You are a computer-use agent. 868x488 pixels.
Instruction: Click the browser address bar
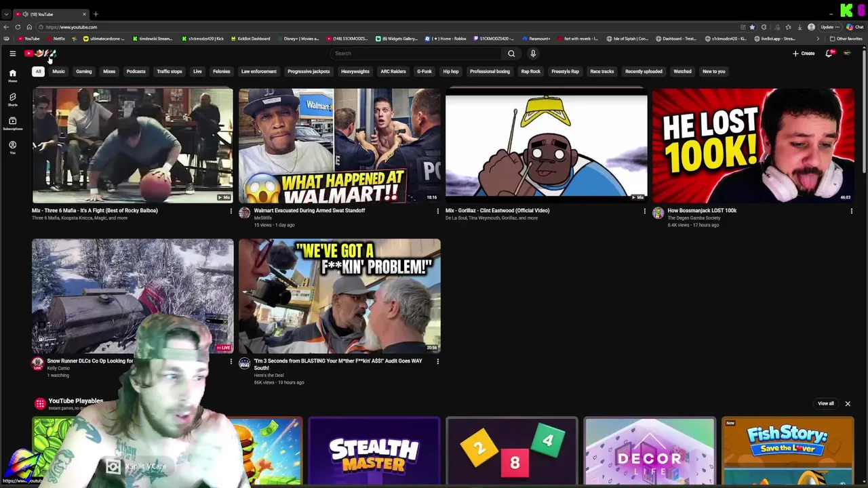click(x=387, y=27)
